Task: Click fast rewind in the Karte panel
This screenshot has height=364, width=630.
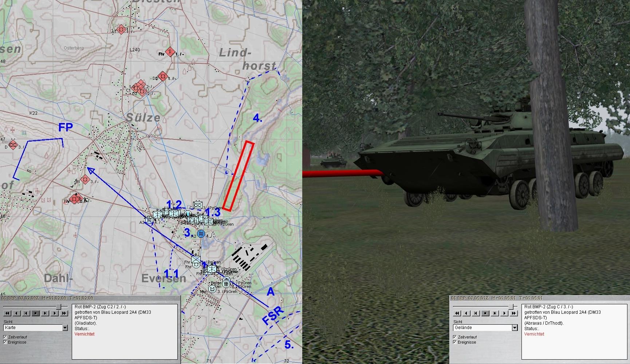Action: (7, 313)
